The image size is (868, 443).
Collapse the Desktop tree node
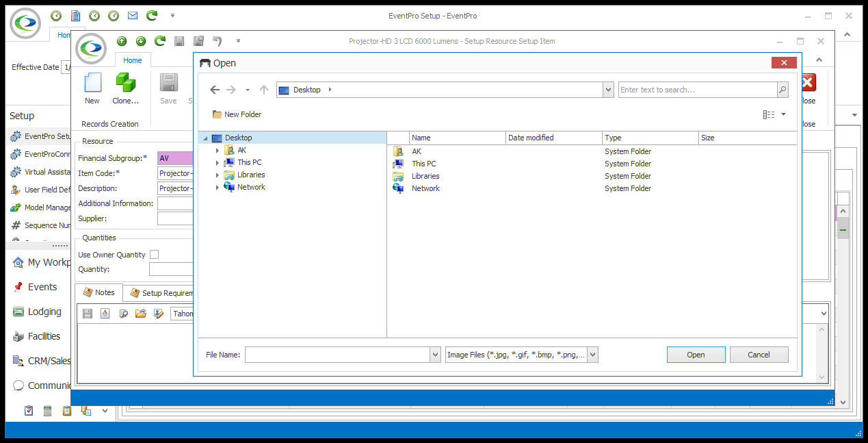(x=205, y=138)
